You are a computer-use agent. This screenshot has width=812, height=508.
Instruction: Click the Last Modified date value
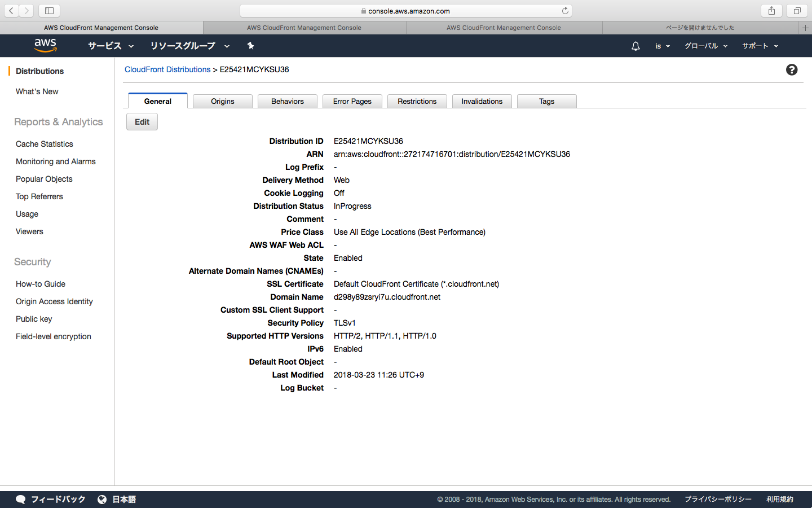379,375
